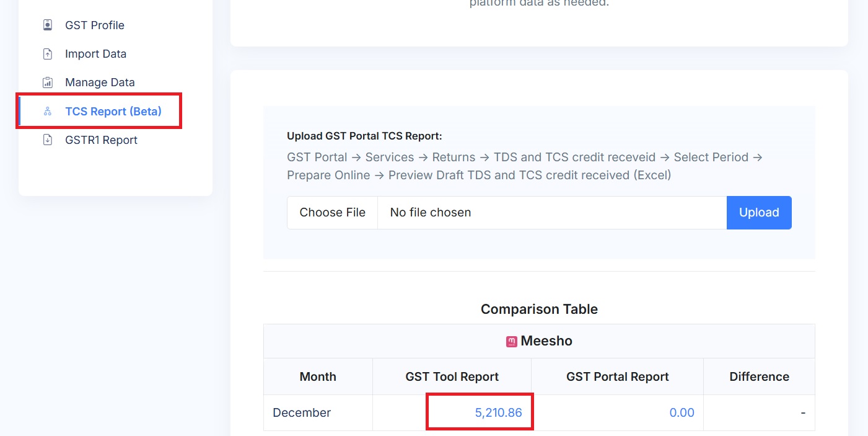Click the Difference column header
868x436 pixels.
point(758,376)
